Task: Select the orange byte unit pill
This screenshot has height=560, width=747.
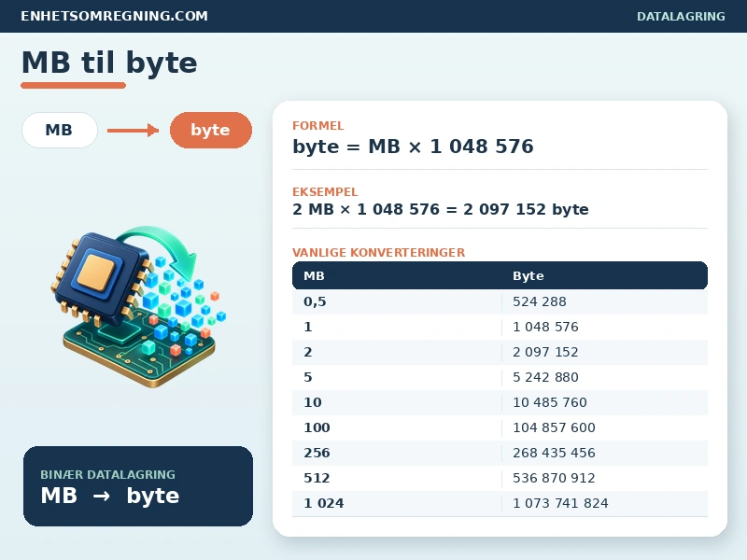Action: point(211,130)
